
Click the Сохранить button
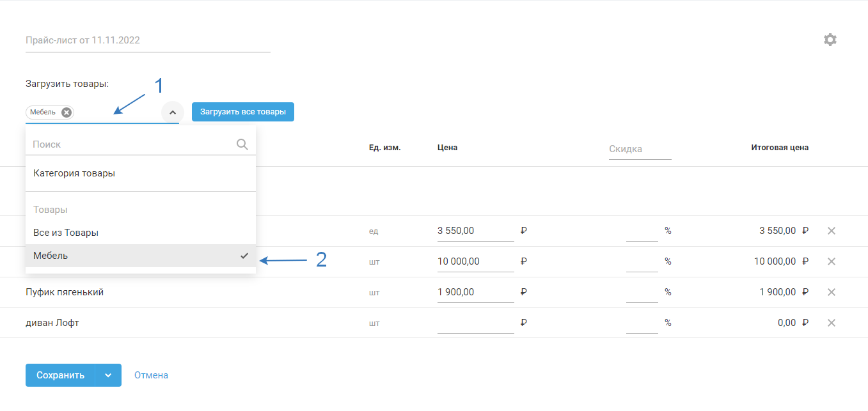pos(60,375)
